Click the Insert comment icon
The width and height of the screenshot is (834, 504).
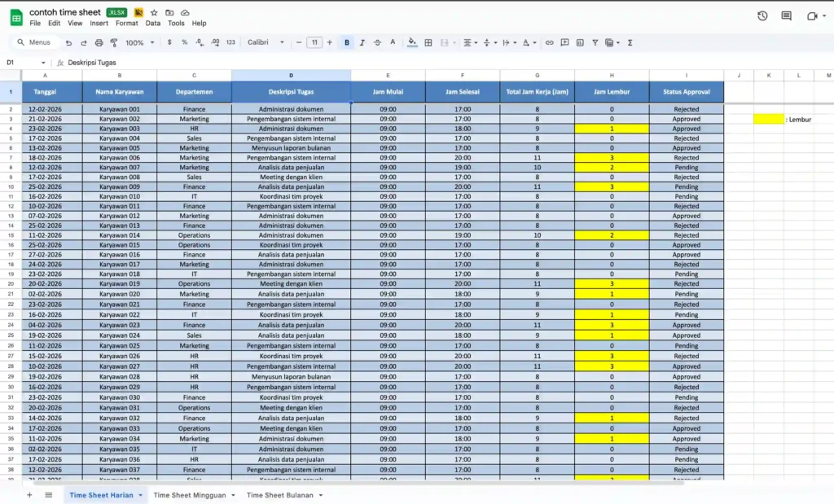(x=565, y=42)
